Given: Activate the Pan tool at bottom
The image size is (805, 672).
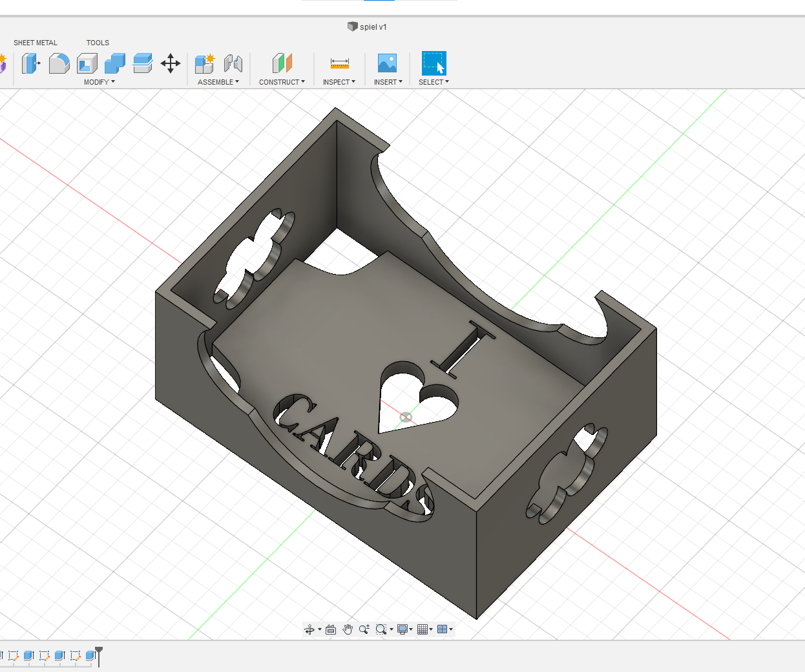Looking at the screenshot, I should click(348, 629).
